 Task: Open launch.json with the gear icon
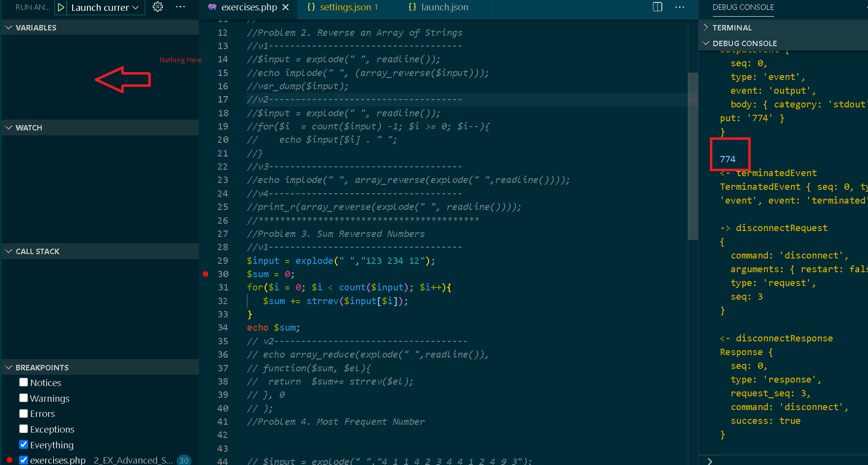[158, 7]
